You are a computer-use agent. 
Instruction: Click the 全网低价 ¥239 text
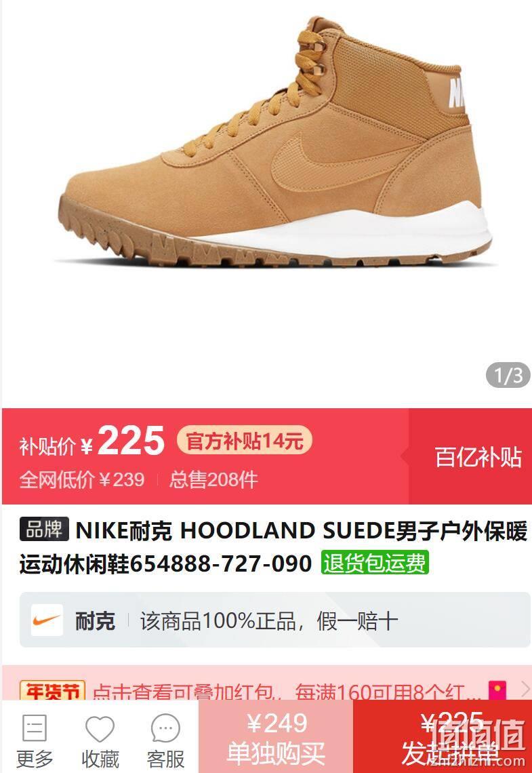click(x=82, y=479)
